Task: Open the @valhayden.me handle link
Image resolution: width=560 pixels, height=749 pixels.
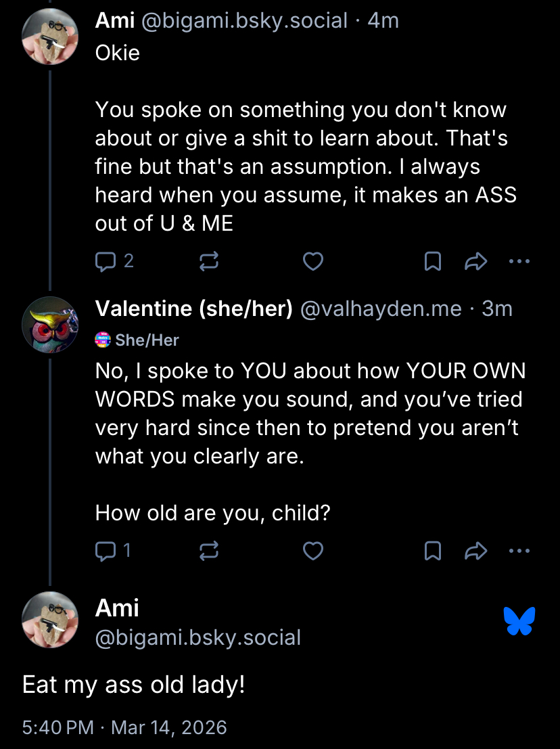Action: point(380,309)
